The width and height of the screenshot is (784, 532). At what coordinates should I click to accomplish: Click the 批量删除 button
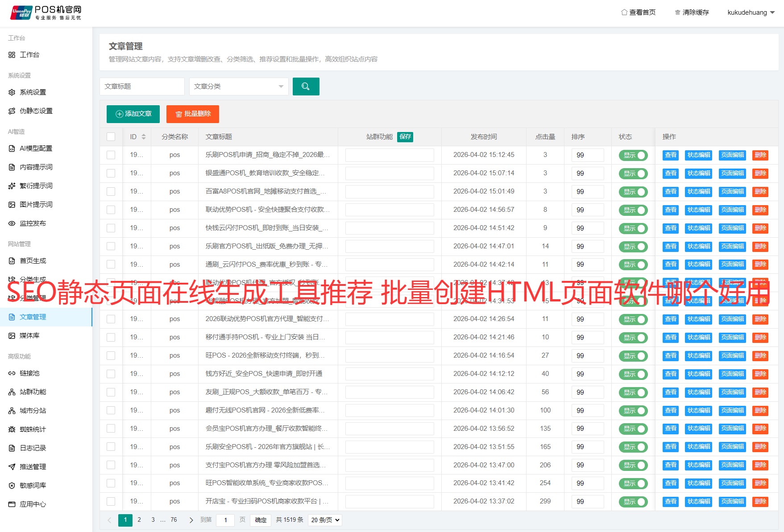[192, 114]
